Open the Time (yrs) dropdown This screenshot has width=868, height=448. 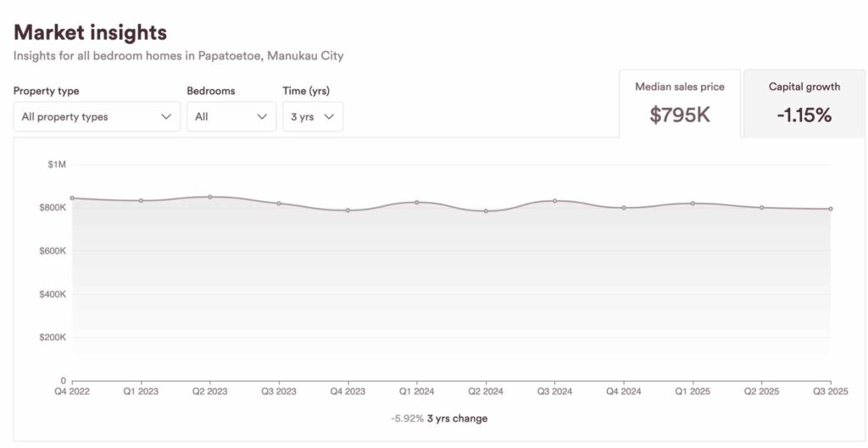click(312, 117)
